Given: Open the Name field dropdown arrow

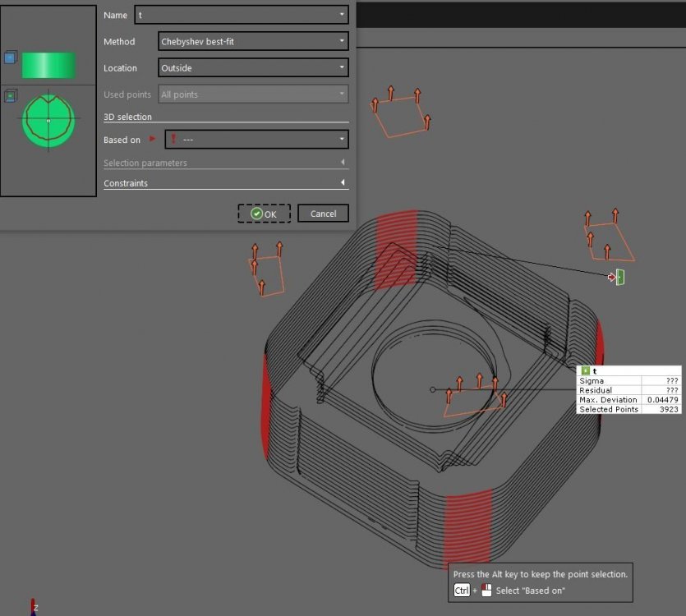Looking at the screenshot, I should point(342,15).
